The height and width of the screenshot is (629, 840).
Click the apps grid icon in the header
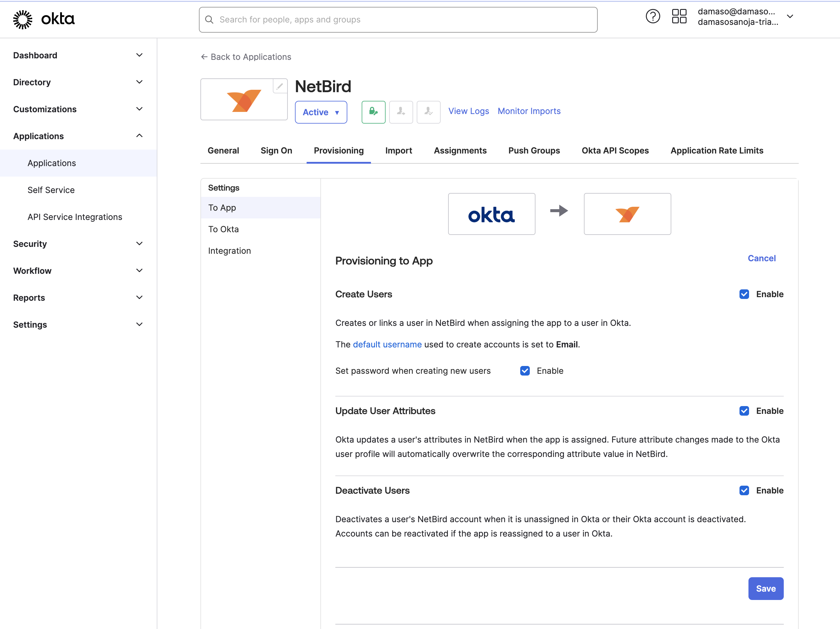click(679, 16)
